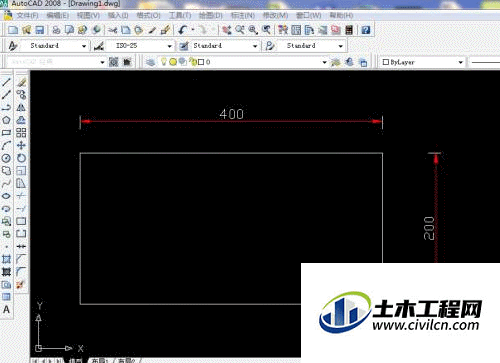Expand the ByLayer color dropdown
Image resolution: width=500 pixels, height=363 pixels.
pos(461,62)
